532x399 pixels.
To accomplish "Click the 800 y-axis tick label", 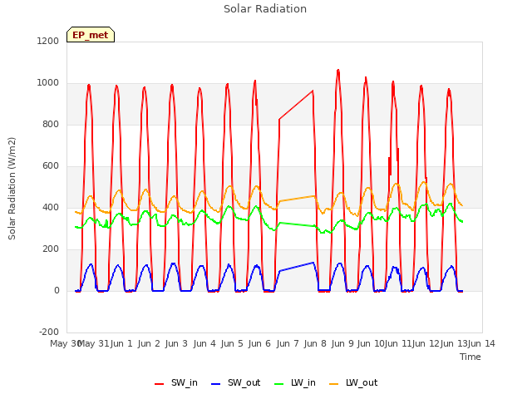I will [51, 124].
